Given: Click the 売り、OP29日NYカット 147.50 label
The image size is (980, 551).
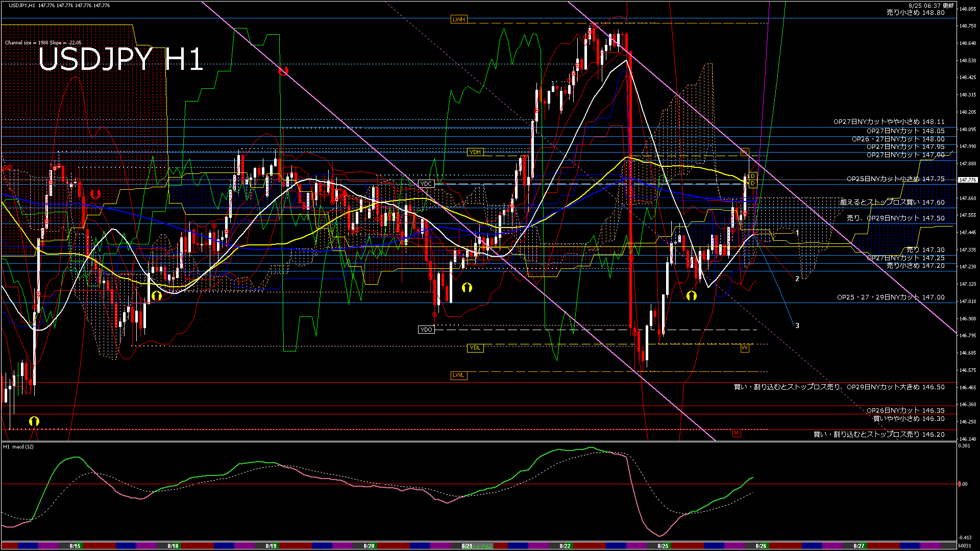Looking at the screenshot, I should click(x=896, y=218).
